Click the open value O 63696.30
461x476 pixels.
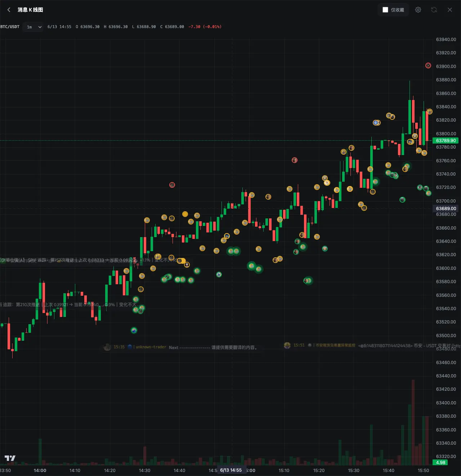88,27
